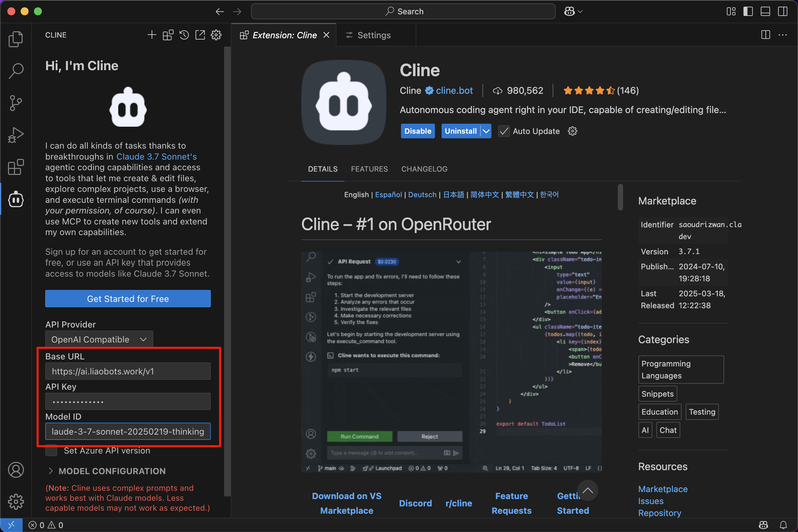Viewport: 798px width, 532px height.
Task: Open Source Control view
Action: (16, 103)
